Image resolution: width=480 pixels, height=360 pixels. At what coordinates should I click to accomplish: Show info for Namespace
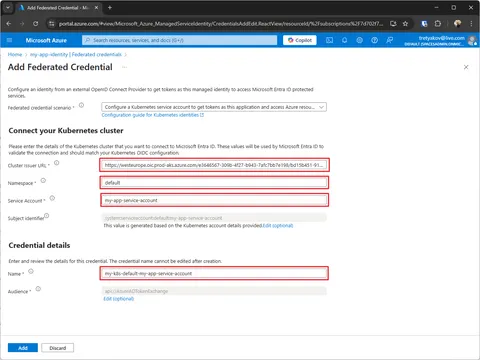tap(43, 181)
